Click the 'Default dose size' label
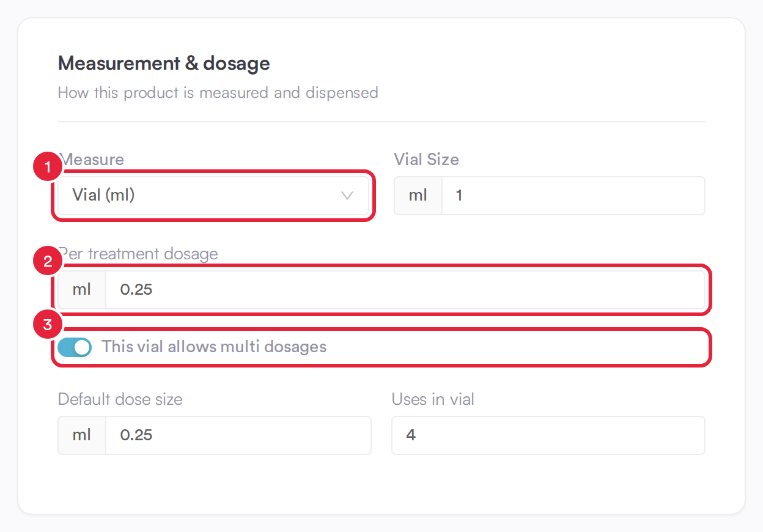The image size is (763, 532). pos(120,399)
